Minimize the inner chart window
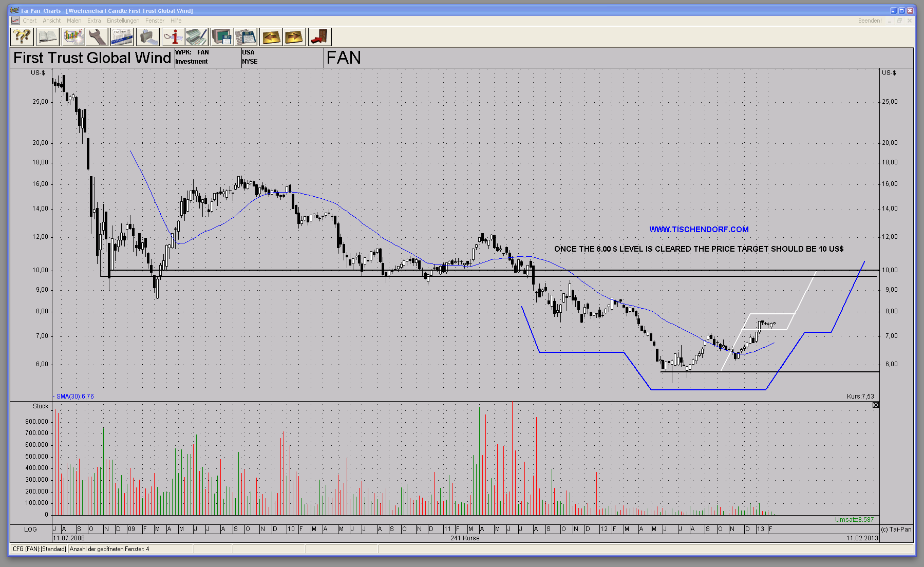Viewport: 924px width, 567px height. [x=890, y=21]
